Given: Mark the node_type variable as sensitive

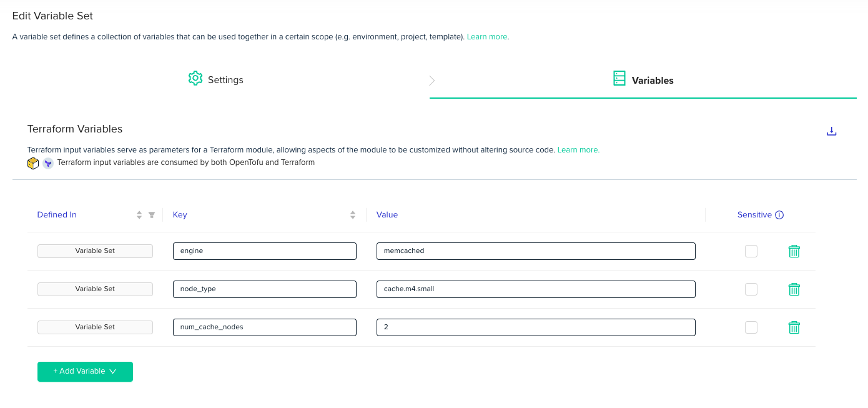Looking at the screenshot, I should pos(751,289).
